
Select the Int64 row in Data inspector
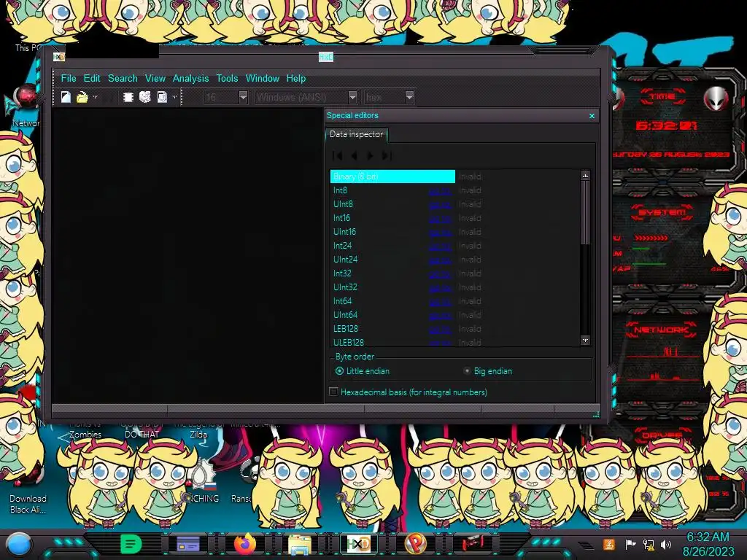[454, 301]
